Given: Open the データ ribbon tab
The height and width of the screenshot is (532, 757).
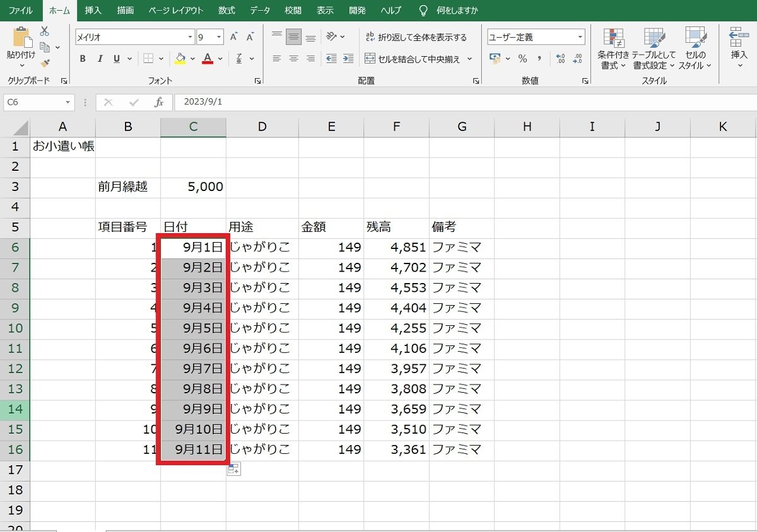Looking at the screenshot, I should pyautogui.click(x=259, y=9).
